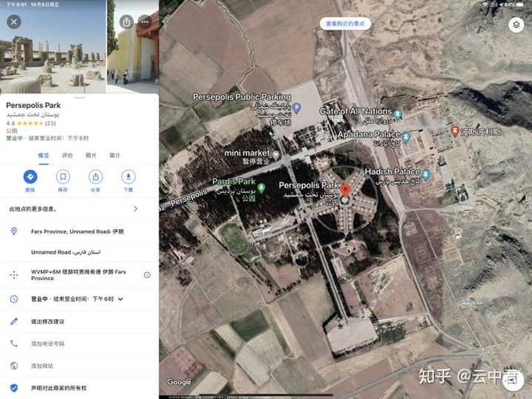Download offline map with the download button
The image size is (532, 399).
coord(128,177)
